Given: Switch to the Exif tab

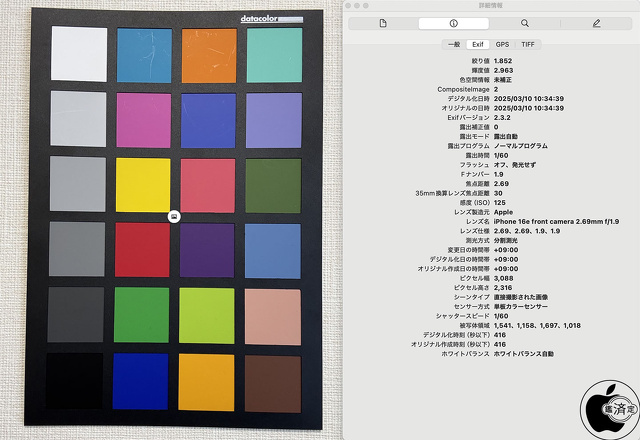Looking at the screenshot, I should [x=478, y=44].
